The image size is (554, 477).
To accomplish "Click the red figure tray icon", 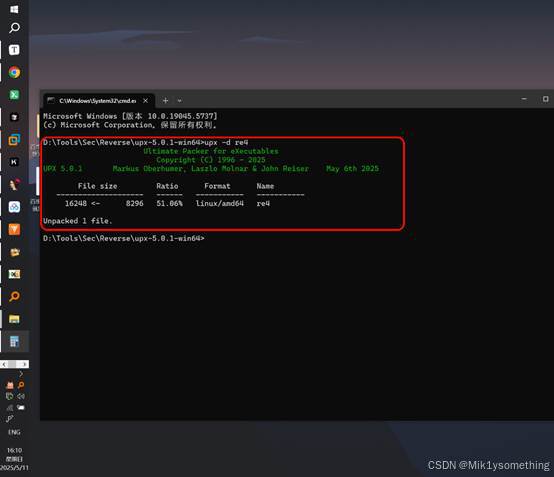I will (10, 385).
